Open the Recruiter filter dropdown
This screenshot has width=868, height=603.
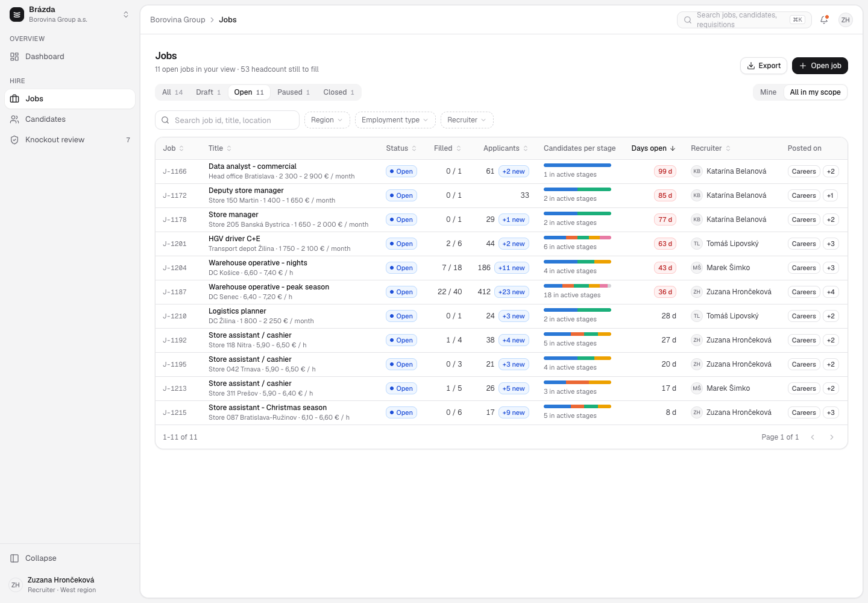click(x=467, y=120)
